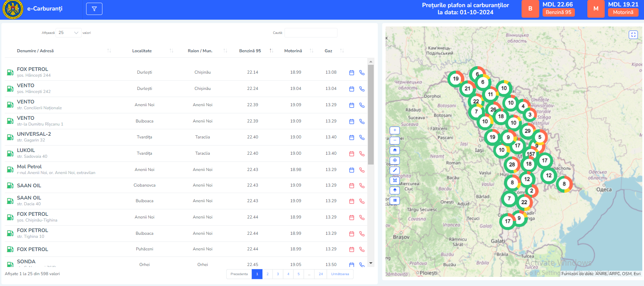Sort table by Benzină 95 column
644x286 pixels.
point(271,51)
